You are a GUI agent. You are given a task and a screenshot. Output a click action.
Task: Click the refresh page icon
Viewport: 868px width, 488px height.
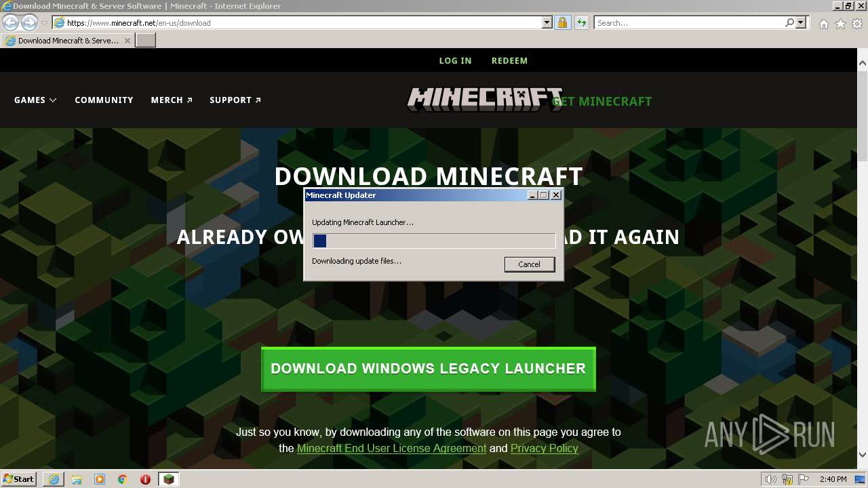click(x=581, y=22)
